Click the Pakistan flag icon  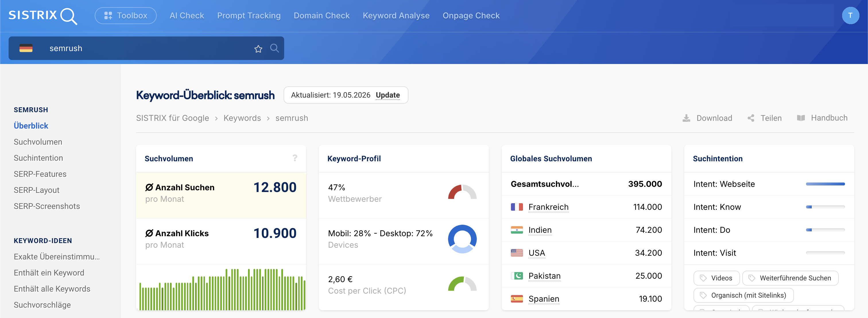coord(517,276)
